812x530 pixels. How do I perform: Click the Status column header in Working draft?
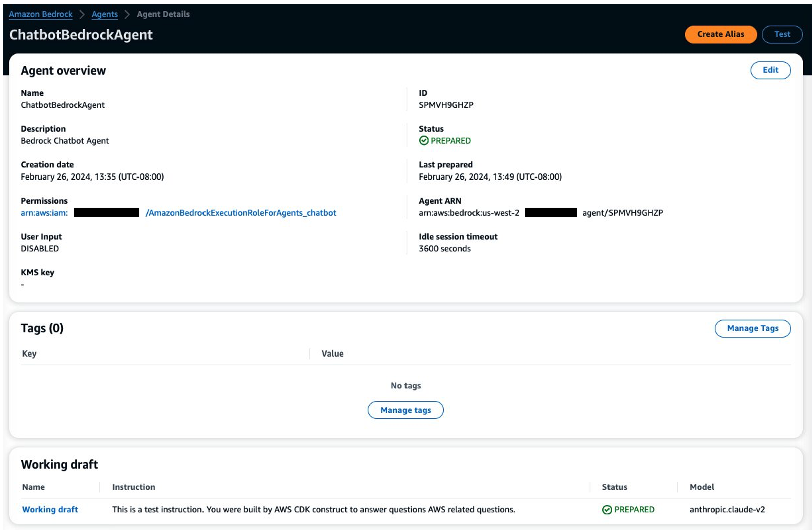point(615,487)
